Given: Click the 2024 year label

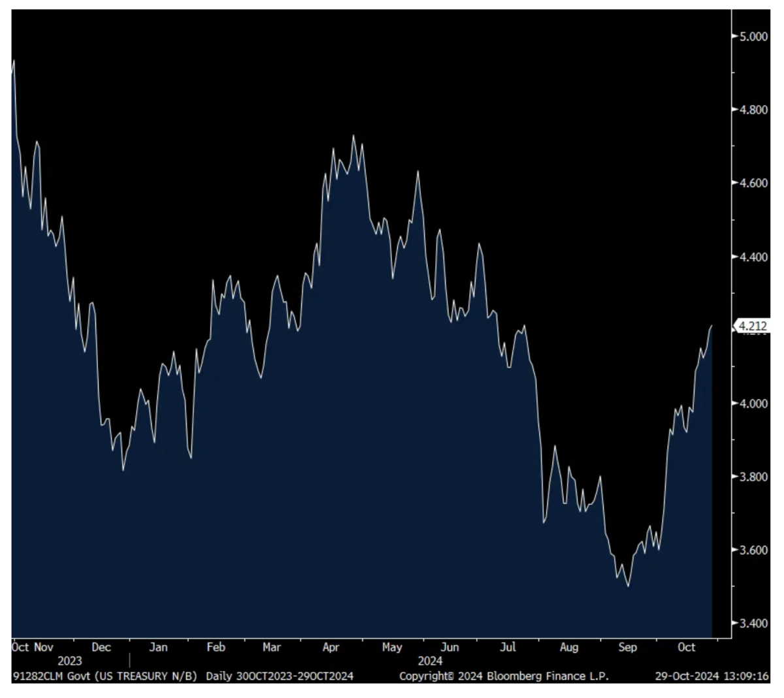Looking at the screenshot, I should [x=430, y=661].
